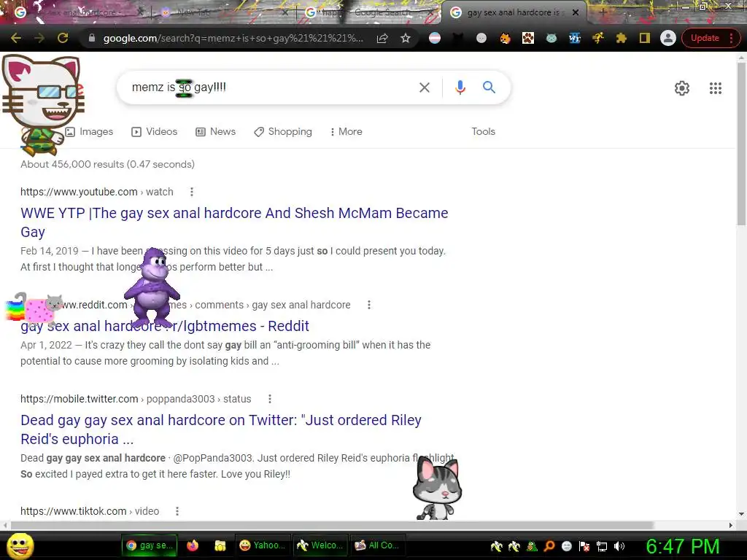Open the grey circle extension icon
The height and width of the screenshot is (560, 747).
[481, 38]
